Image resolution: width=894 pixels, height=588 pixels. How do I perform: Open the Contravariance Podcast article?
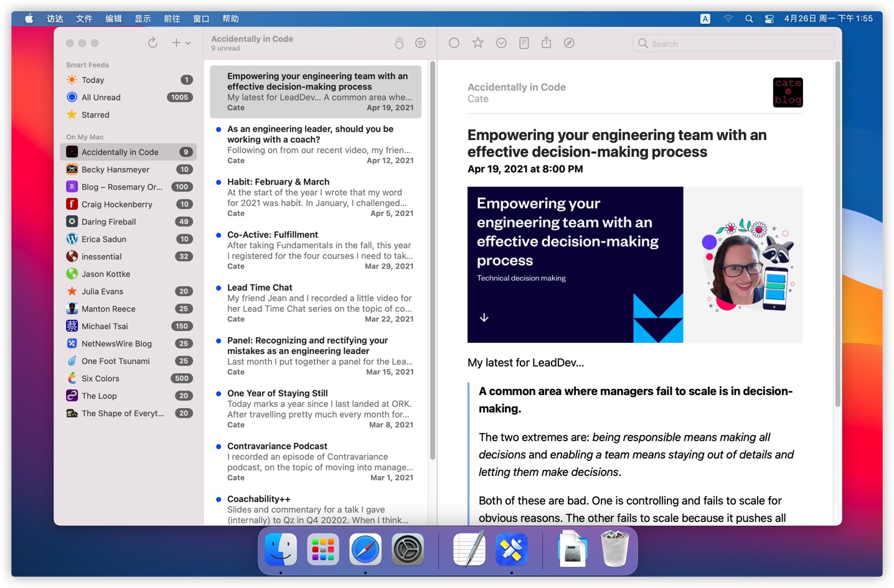point(316,462)
